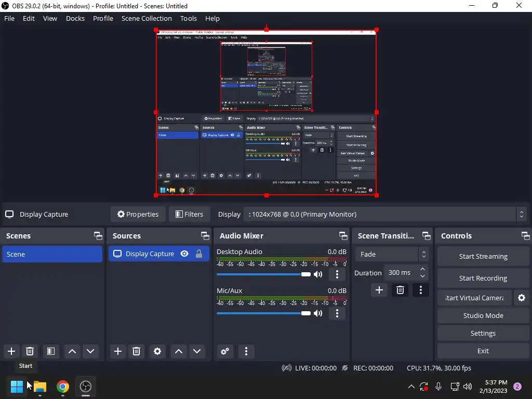Open File Explorer from taskbar

(39, 387)
